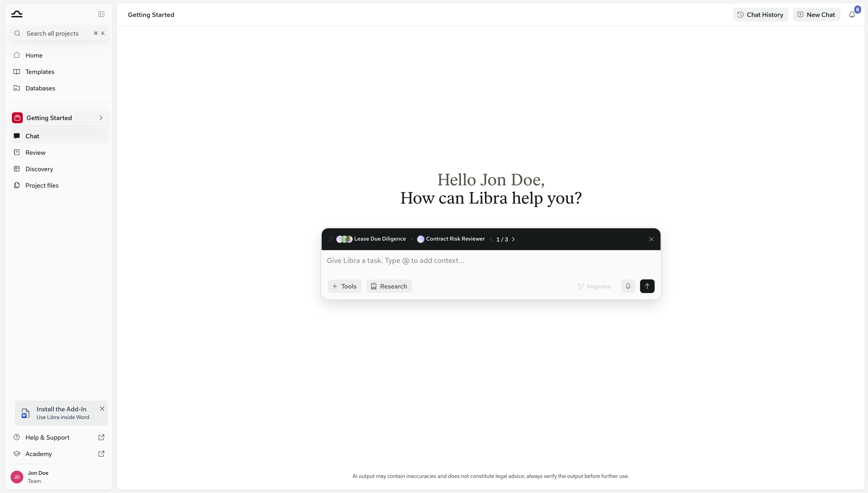Click the Contract Risk Reviewer label
The height and width of the screenshot is (493, 868).
coord(455,239)
